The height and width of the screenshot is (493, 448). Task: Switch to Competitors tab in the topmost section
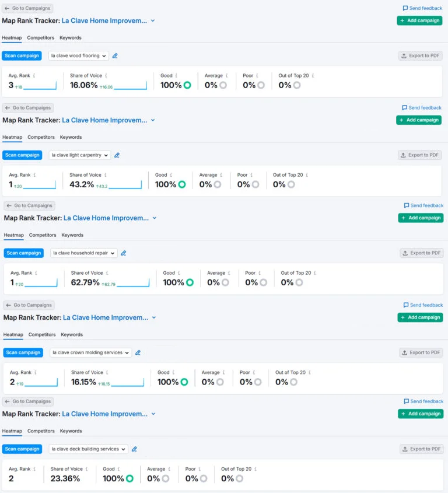pos(40,38)
